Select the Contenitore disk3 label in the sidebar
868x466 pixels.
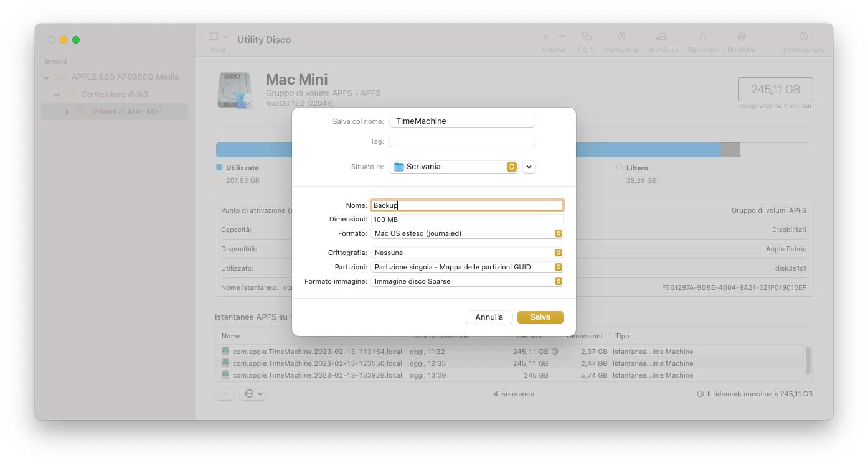[x=115, y=95]
